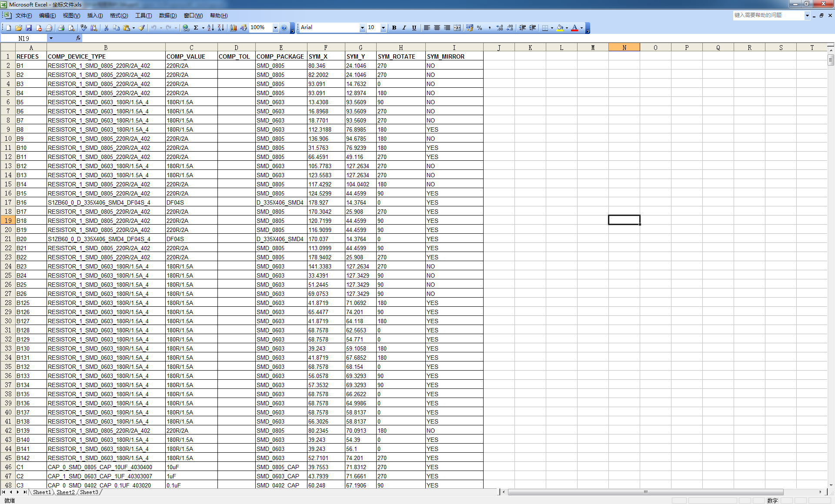The width and height of the screenshot is (835, 504).
Task: Open the font name Arial dropdown
Action: pyautogui.click(x=362, y=28)
